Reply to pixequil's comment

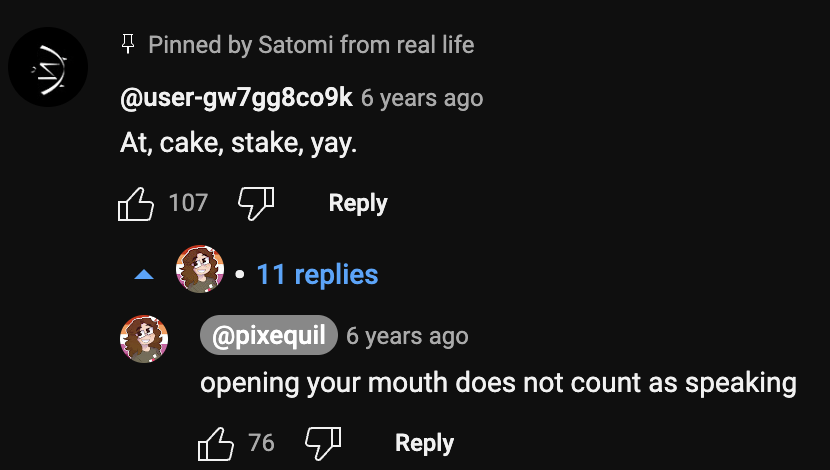point(424,443)
